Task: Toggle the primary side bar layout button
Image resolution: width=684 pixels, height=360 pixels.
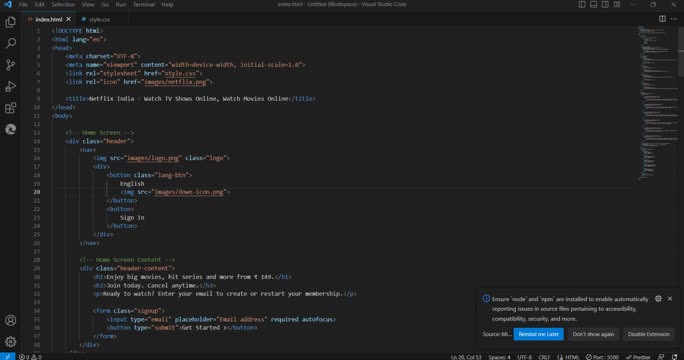Action: coord(582,4)
